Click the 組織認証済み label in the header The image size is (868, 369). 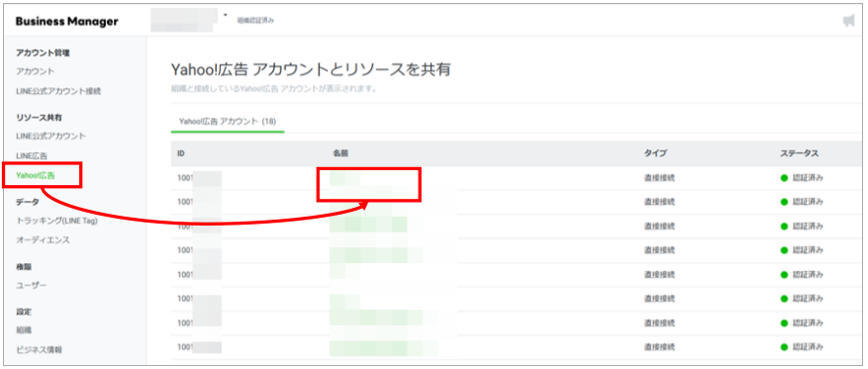pyautogui.click(x=255, y=21)
